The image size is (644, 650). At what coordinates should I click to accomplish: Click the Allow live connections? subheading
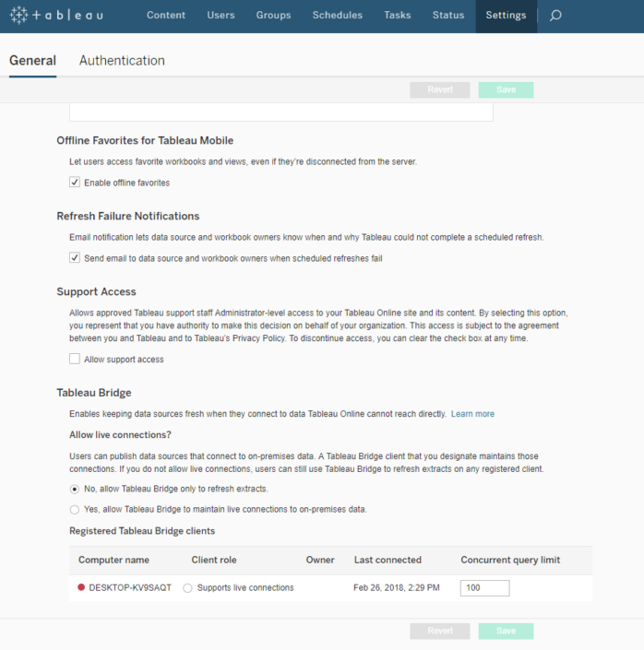(120, 435)
